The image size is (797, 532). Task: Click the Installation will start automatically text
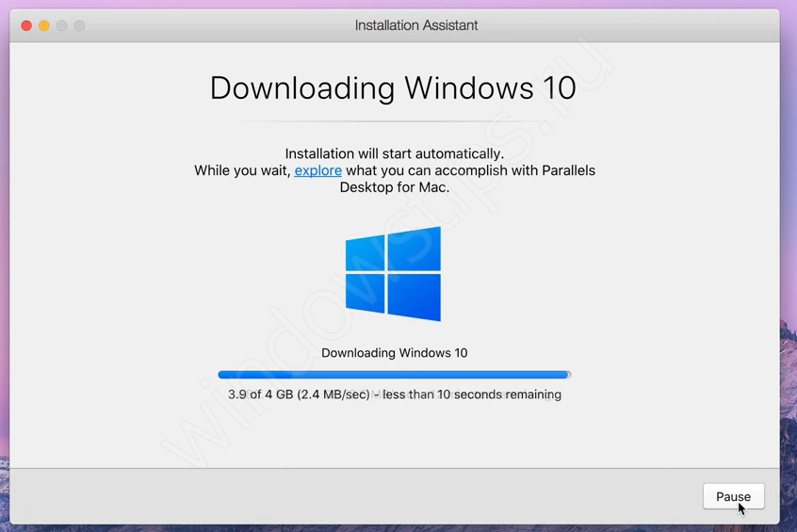point(394,153)
